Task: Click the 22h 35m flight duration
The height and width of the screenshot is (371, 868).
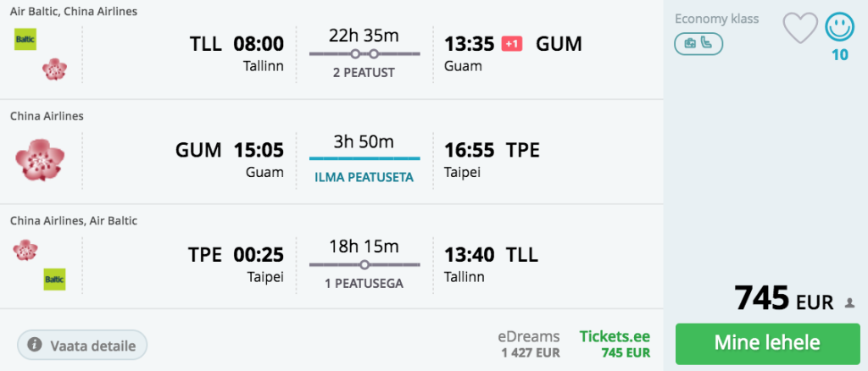Action: (x=364, y=36)
